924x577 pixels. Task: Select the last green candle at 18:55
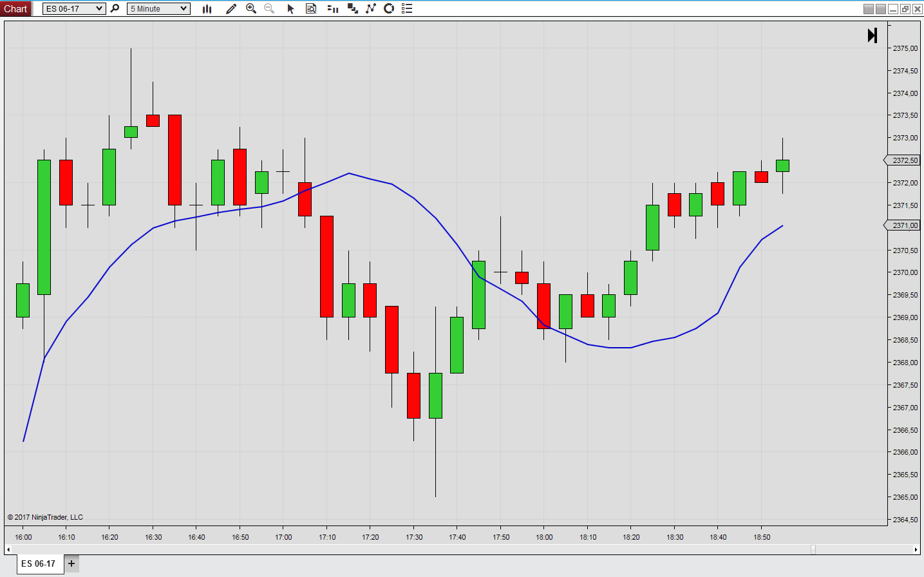[782, 166]
